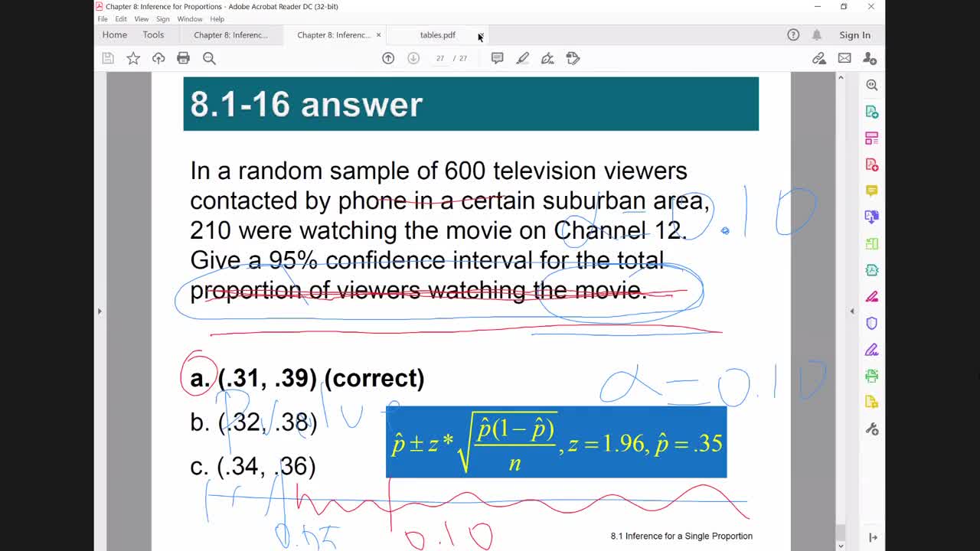This screenshot has width=980, height=551.
Task: Open Edit PDF tool in right pane
Action: coord(871,138)
